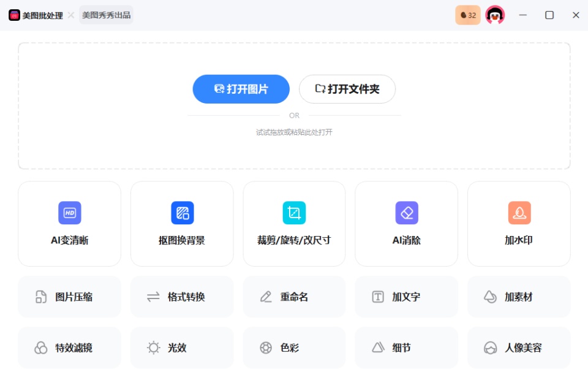Viewport: 588px width, 369px height.
Task: Click the 加文字 text icon
Action: pos(378,297)
